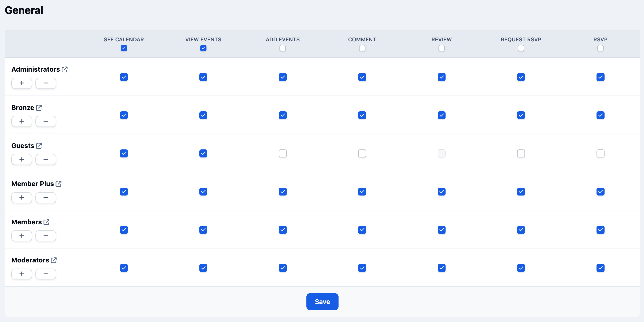Enable Add Events for Guests
Screen dimensions: 644x322
tap(283, 153)
